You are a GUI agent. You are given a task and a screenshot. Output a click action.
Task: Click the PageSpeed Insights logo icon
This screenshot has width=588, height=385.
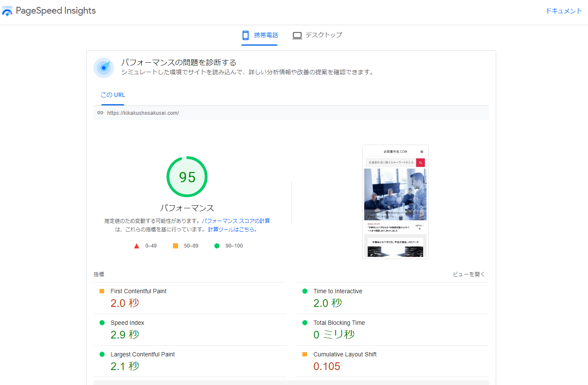[7, 11]
